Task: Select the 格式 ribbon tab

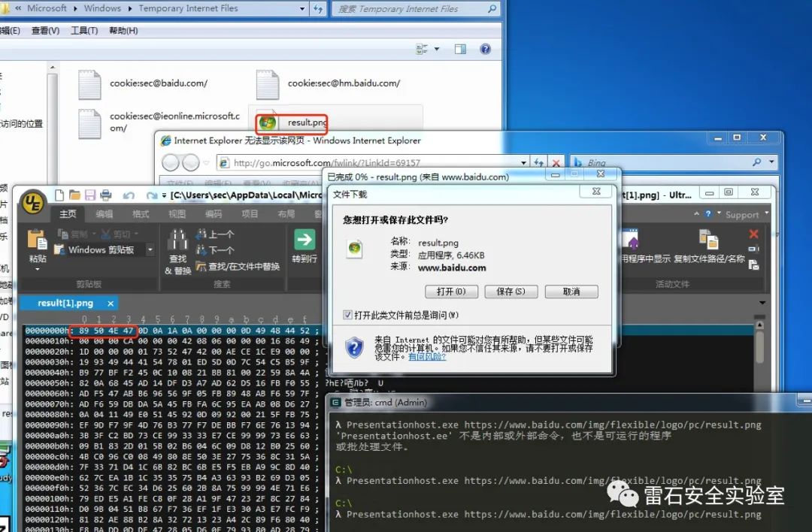Action: 141,213
